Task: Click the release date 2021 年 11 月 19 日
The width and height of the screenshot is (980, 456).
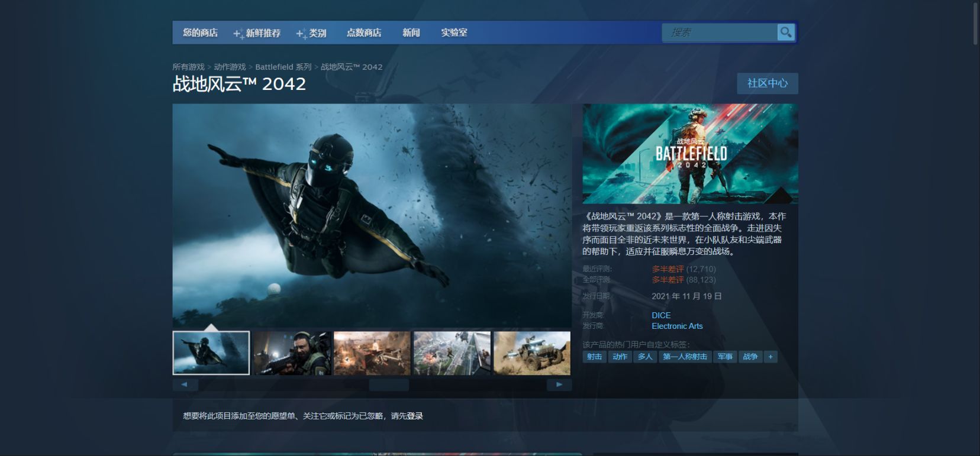Action: pyautogui.click(x=686, y=296)
